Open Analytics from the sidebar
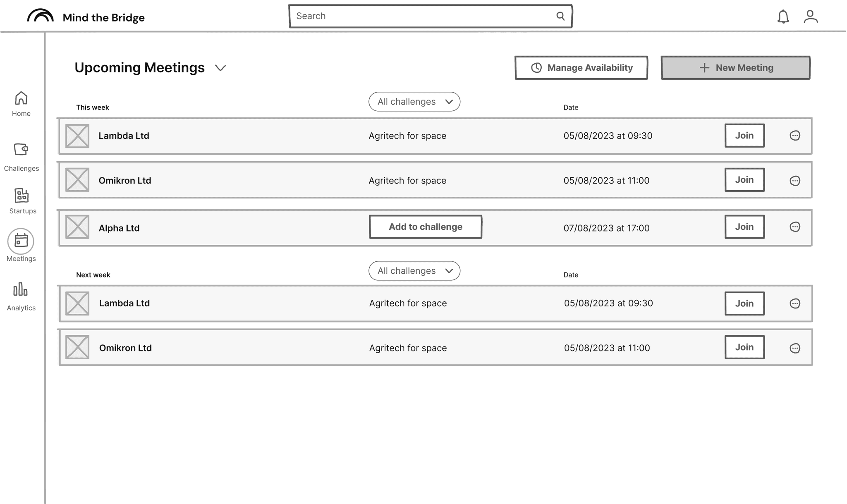847x504 pixels. pyautogui.click(x=21, y=296)
